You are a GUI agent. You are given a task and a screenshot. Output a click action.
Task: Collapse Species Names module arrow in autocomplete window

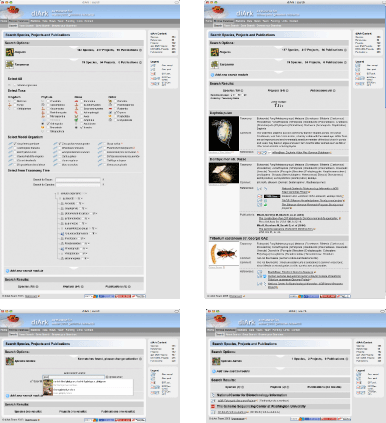74,356
